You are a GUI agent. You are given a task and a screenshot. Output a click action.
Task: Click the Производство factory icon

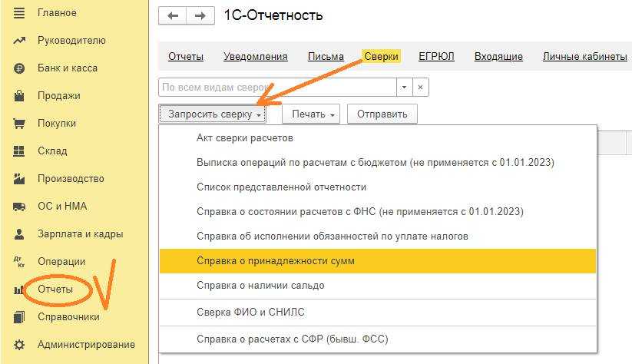[19, 179]
